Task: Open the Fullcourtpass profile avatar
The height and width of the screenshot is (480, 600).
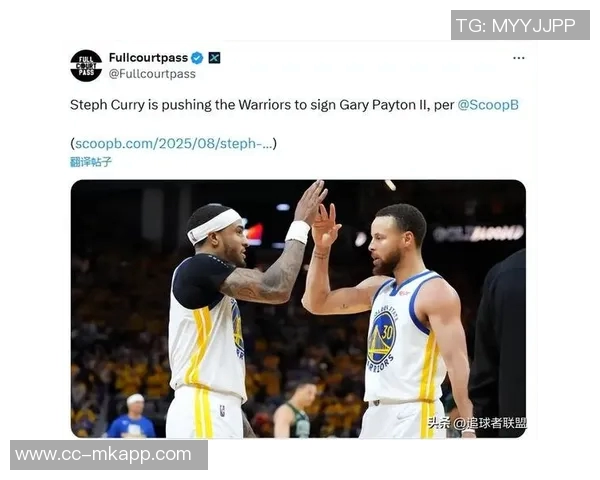Action: tap(86, 65)
